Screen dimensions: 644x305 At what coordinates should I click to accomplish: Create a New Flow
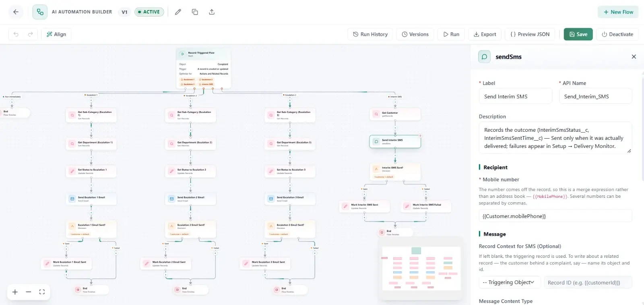(x=618, y=12)
